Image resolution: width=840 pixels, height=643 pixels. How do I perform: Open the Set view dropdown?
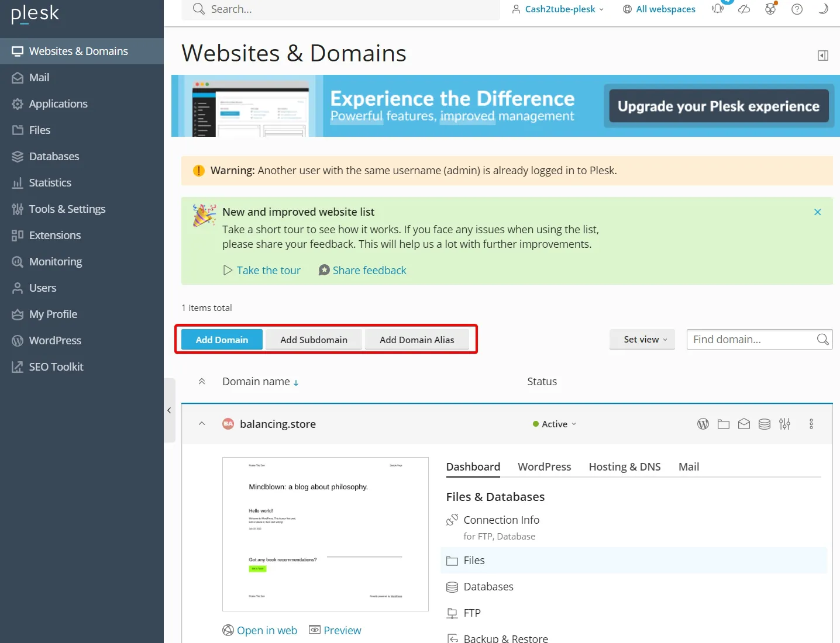point(642,339)
